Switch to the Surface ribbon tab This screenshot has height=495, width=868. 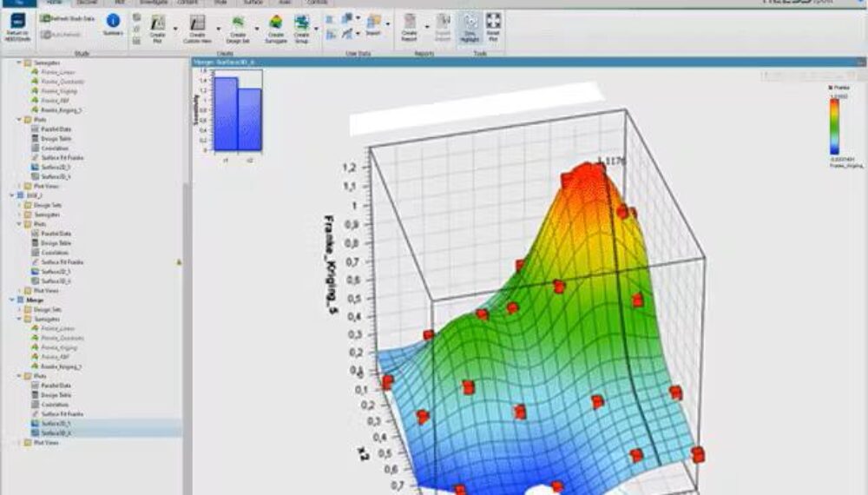[x=253, y=3]
